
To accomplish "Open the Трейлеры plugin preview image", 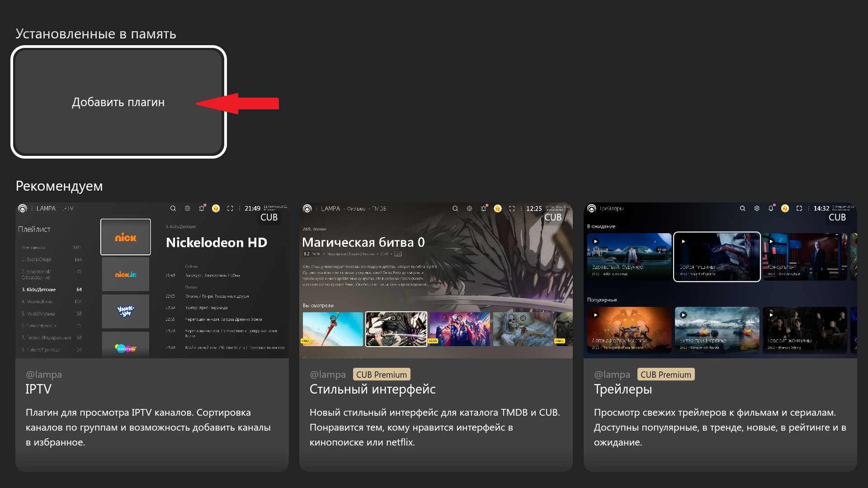I will point(720,281).
